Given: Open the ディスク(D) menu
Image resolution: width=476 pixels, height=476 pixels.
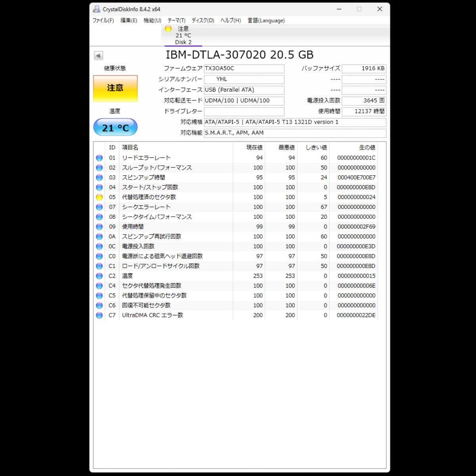Looking at the screenshot, I should (x=203, y=21).
